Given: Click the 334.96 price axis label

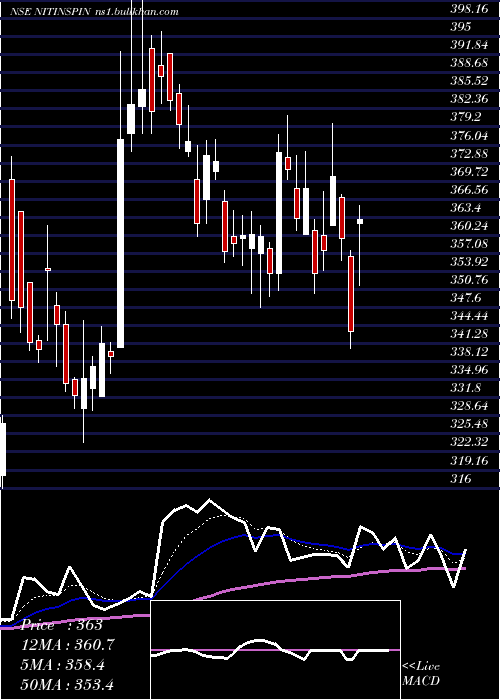Looking at the screenshot, I should [468, 370].
